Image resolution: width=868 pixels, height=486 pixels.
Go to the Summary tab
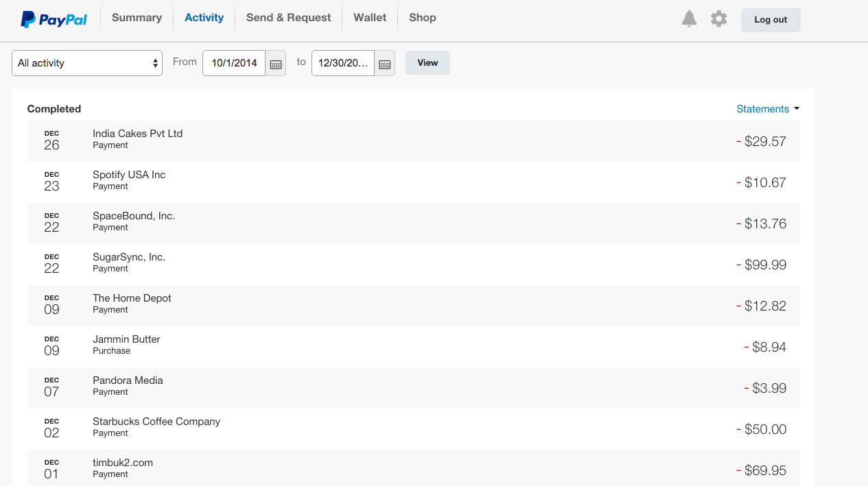pos(137,18)
